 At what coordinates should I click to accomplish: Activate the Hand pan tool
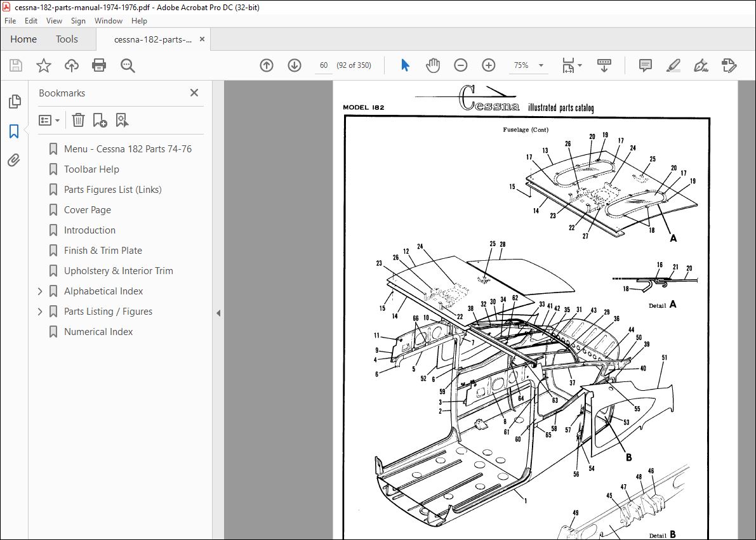pyautogui.click(x=432, y=65)
